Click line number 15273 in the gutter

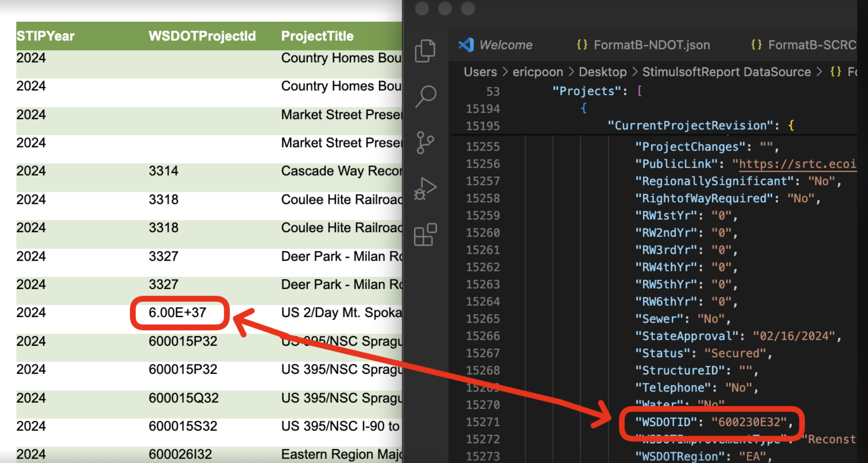483,456
